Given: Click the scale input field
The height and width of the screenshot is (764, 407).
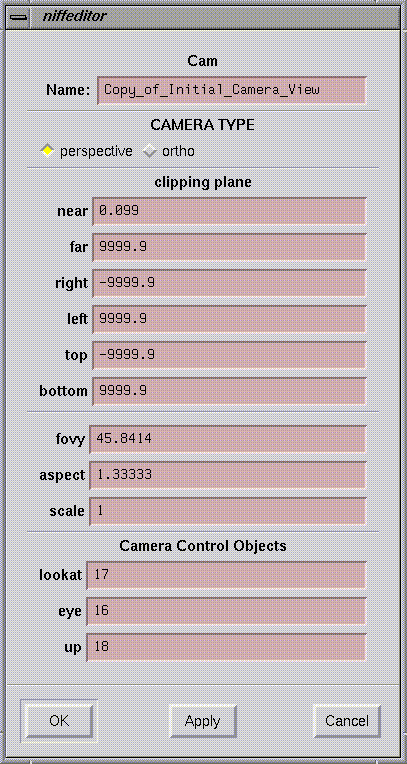Looking at the screenshot, I should (228, 511).
